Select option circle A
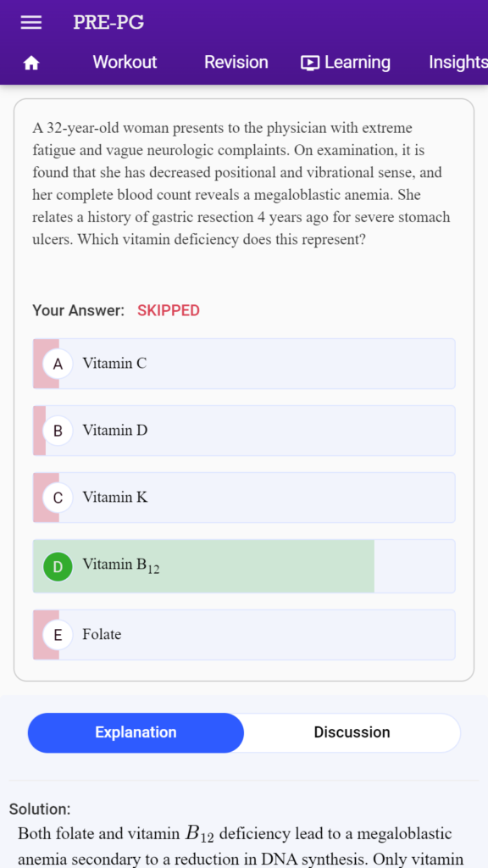The height and width of the screenshot is (868, 488). click(x=58, y=364)
